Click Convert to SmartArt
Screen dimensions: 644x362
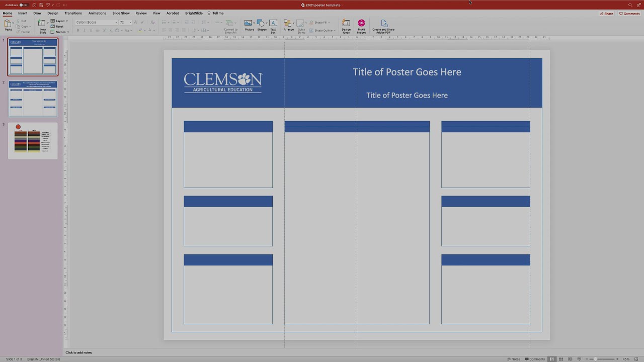click(x=230, y=27)
